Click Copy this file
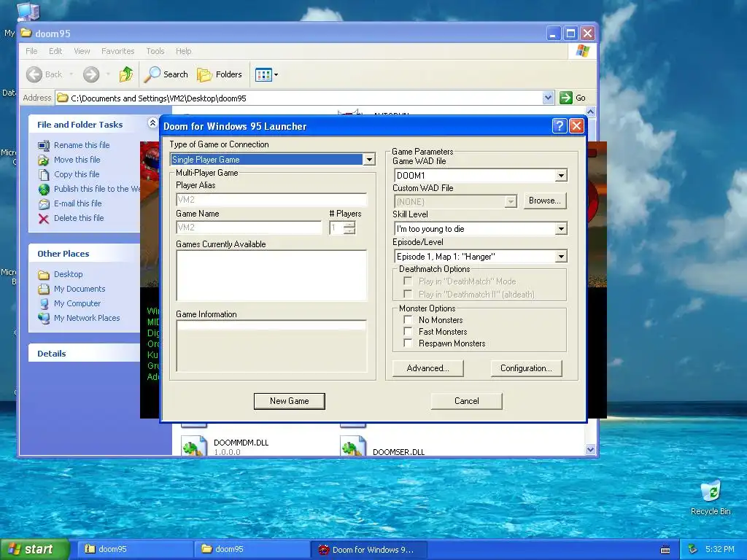Viewport: 747px width, 560px height. tap(77, 174)
